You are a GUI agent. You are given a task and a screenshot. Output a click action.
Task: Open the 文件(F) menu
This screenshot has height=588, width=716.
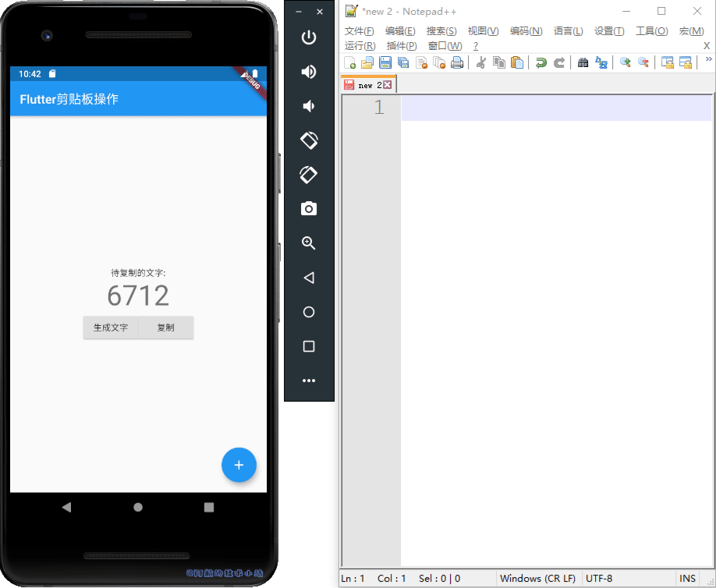pyautogui.click(x=359, y=31)
